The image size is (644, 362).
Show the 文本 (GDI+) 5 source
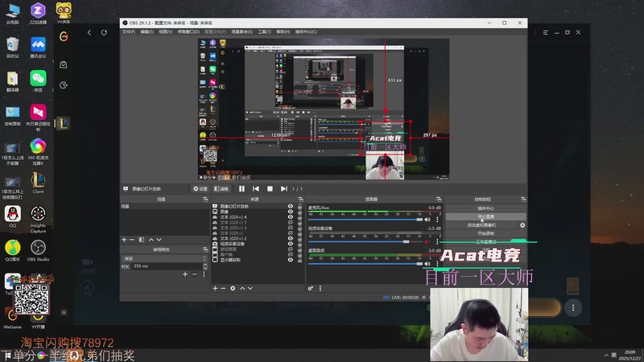pos(291,223)
